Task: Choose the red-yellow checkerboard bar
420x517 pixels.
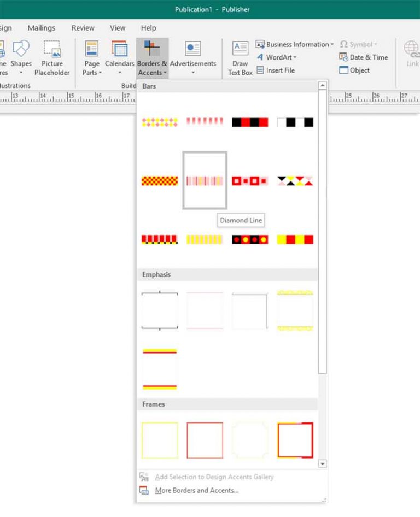Action: [x=160, y=181]
